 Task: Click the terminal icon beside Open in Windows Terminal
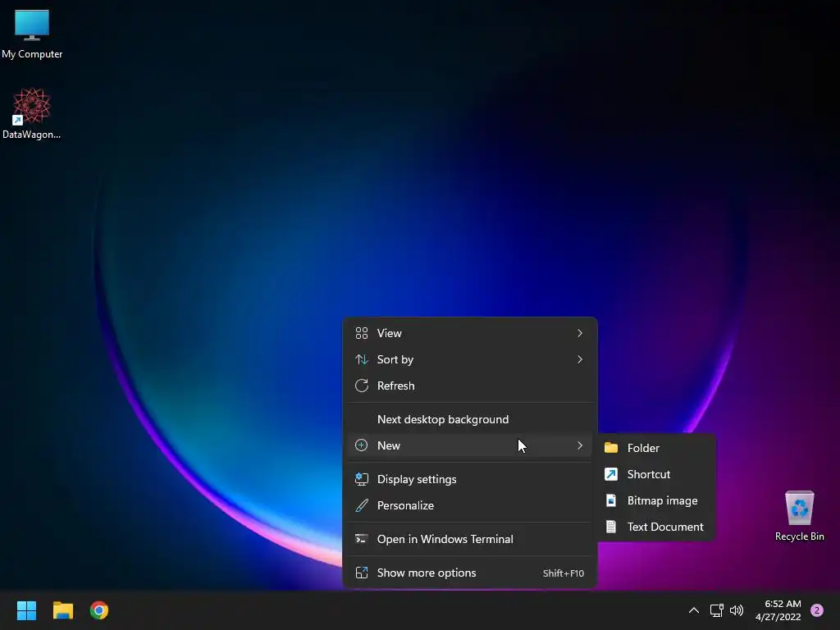click(x=362, y=540)
